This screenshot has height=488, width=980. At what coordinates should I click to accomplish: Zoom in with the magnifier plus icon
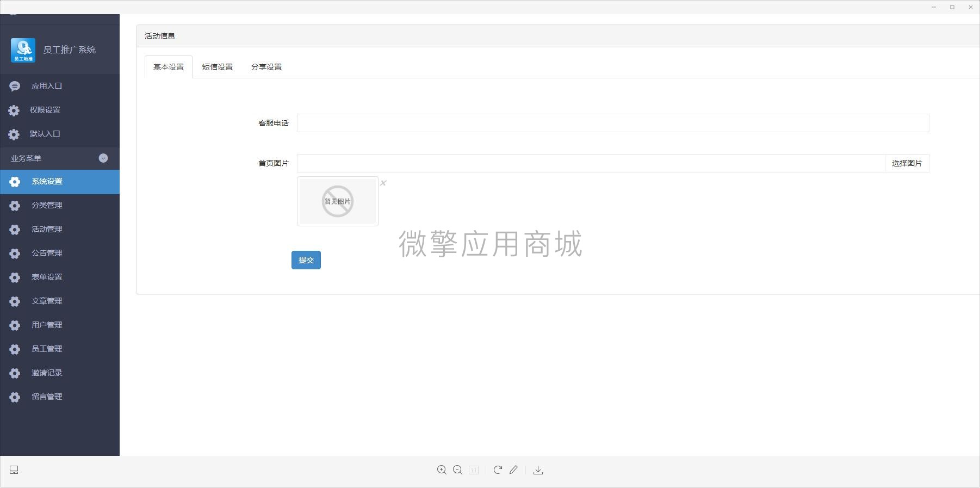pyautogui.click(x=442, y=470)
